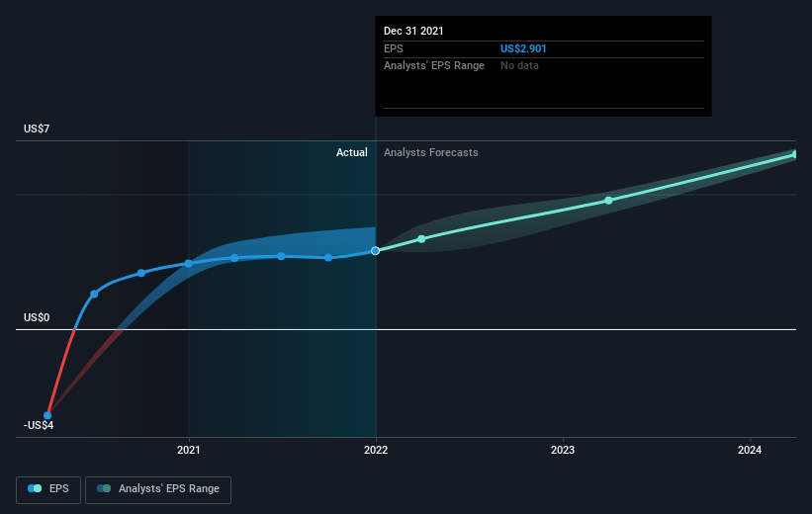Click the US$2.901 EPS value in the tooltip
Image resolution: width=812 pixels, height=514 pixels.
coord(523,48)
